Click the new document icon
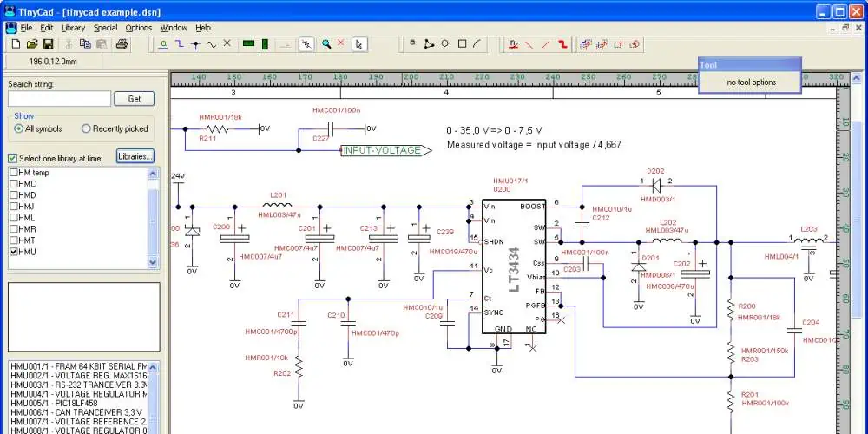Viewport: 868px width, 434px height. point(15,43)
